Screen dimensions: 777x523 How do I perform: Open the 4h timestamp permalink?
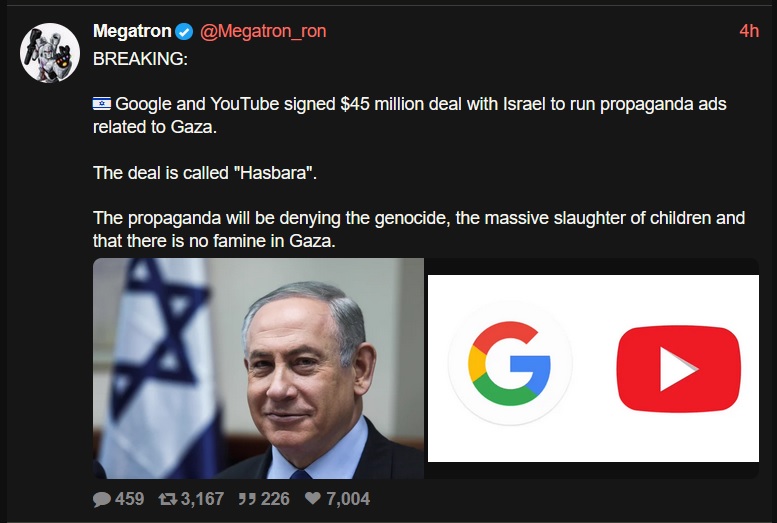749,31
